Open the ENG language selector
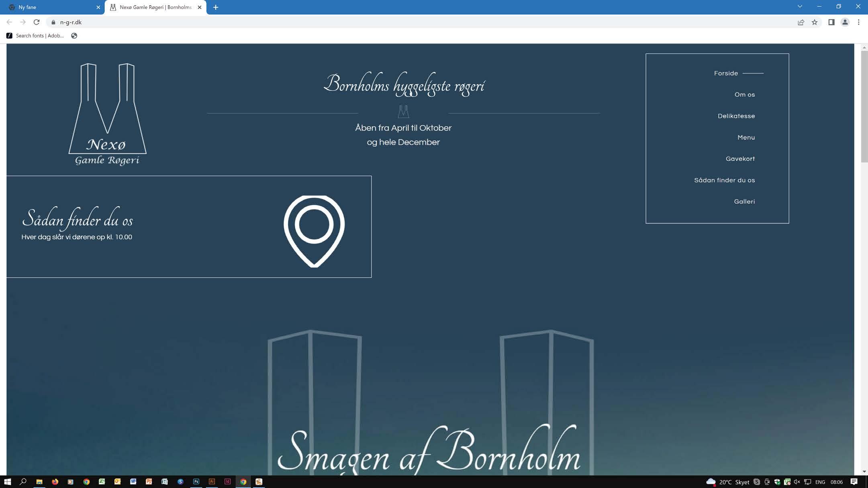This screenshot has height=488, width=868. [820, 482]
